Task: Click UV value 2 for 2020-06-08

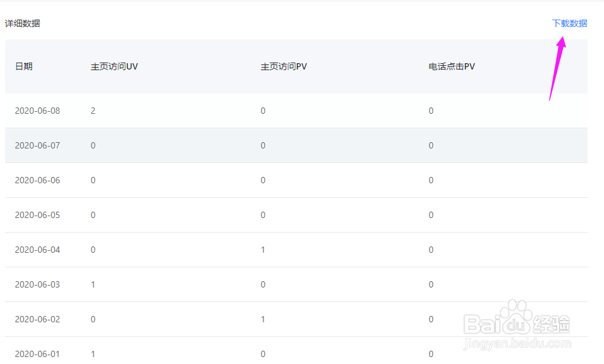Action: (x=93, y=111)
